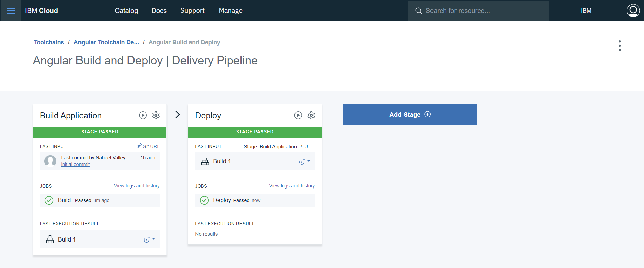Click Last commit by Nabeel Valley text
Viewport: 644px width, 268px height.
[x=93, y=158]
